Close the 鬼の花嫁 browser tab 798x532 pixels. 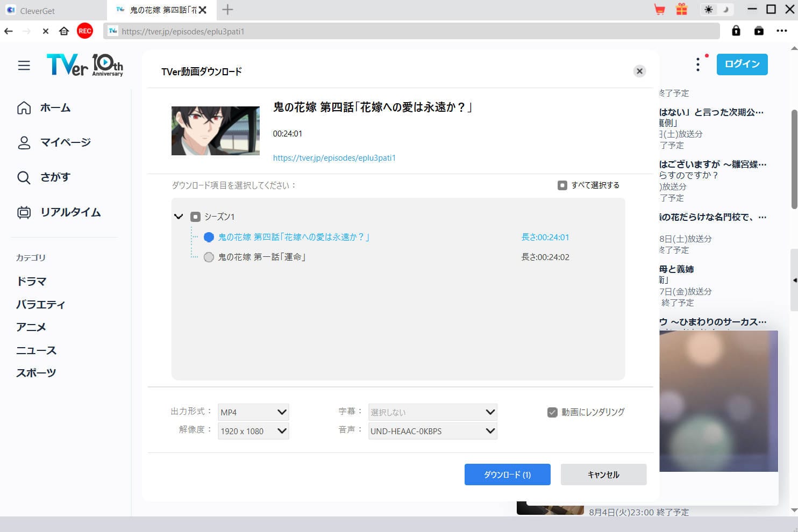pyautogui.click(x=203, y=10)
